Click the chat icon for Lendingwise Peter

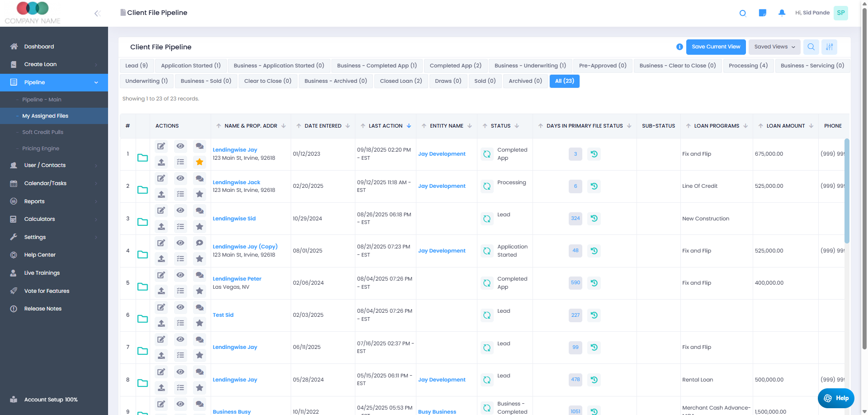199,275
